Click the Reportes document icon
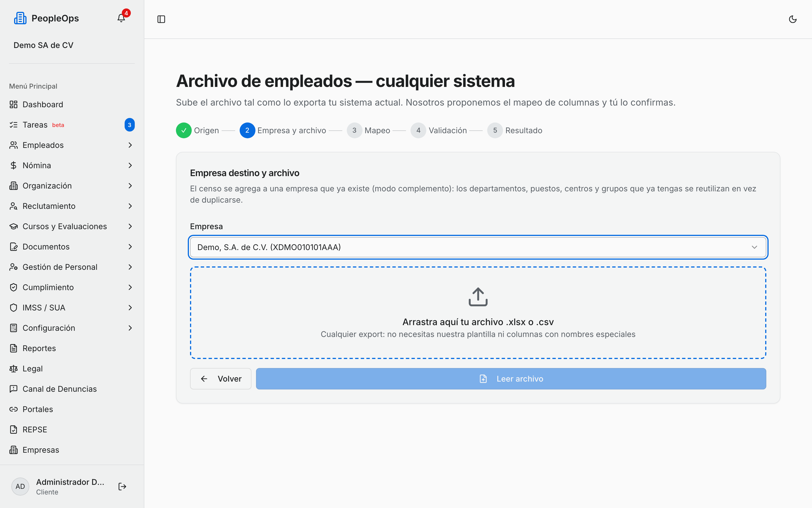 point(14,349)
